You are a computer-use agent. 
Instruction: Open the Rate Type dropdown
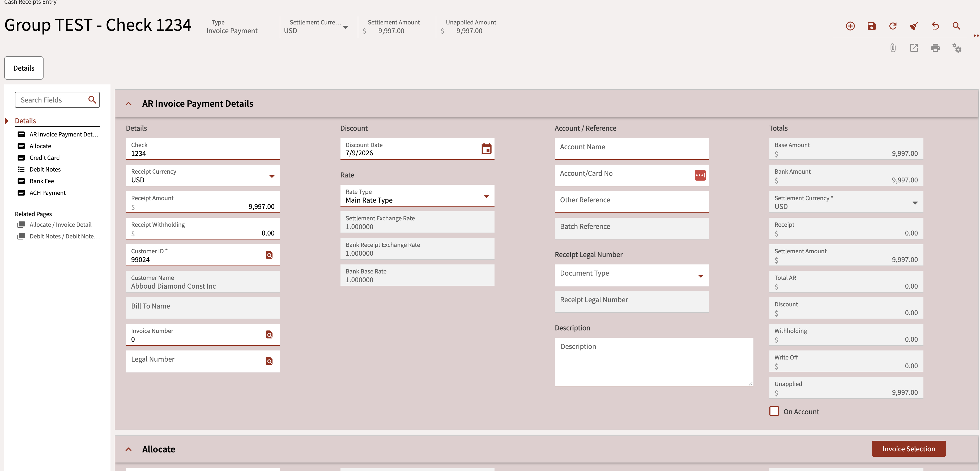tap(486, 197)
